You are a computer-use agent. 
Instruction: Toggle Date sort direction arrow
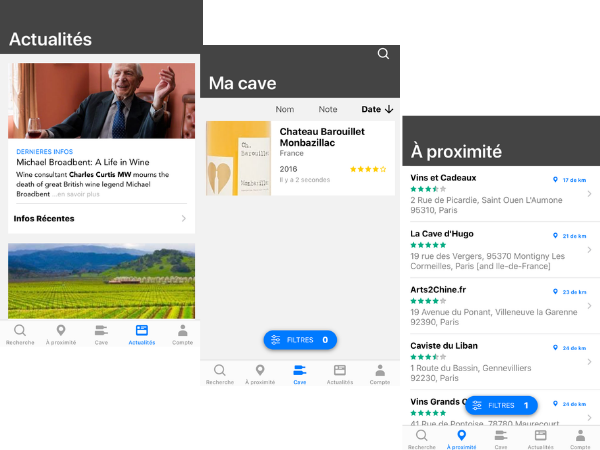(x=389, y=109)
